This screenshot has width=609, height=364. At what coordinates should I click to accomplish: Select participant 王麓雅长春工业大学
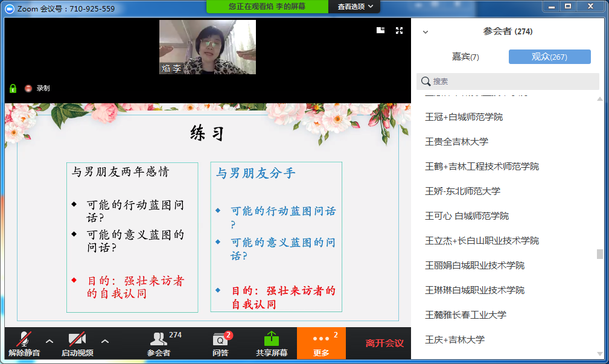pyautogui.click(x=465, y=315)
